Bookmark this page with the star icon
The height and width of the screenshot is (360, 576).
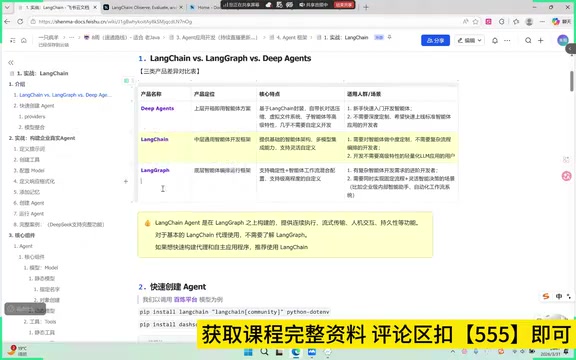(x=475, y=22)
